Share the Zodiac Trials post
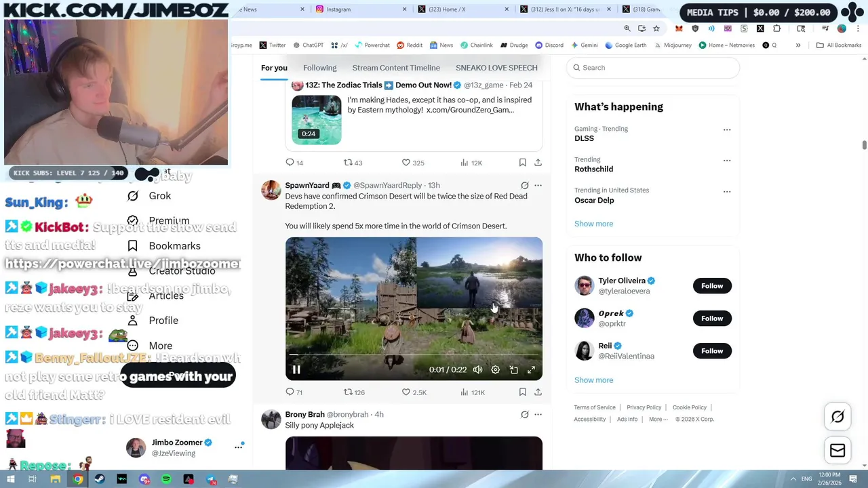The height and width of the screenshot is (488, 868). click(x=538, y=163)
